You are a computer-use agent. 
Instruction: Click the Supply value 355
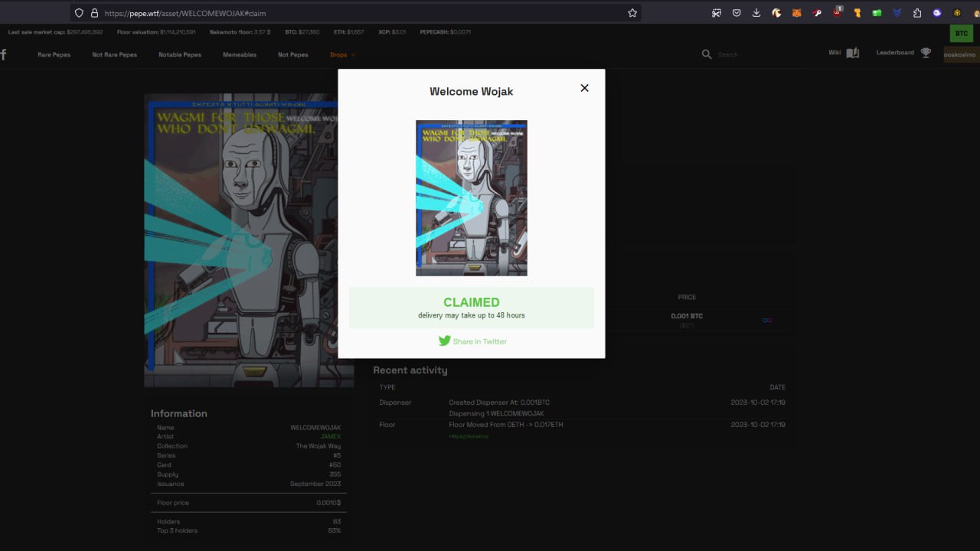click(335, 474)
